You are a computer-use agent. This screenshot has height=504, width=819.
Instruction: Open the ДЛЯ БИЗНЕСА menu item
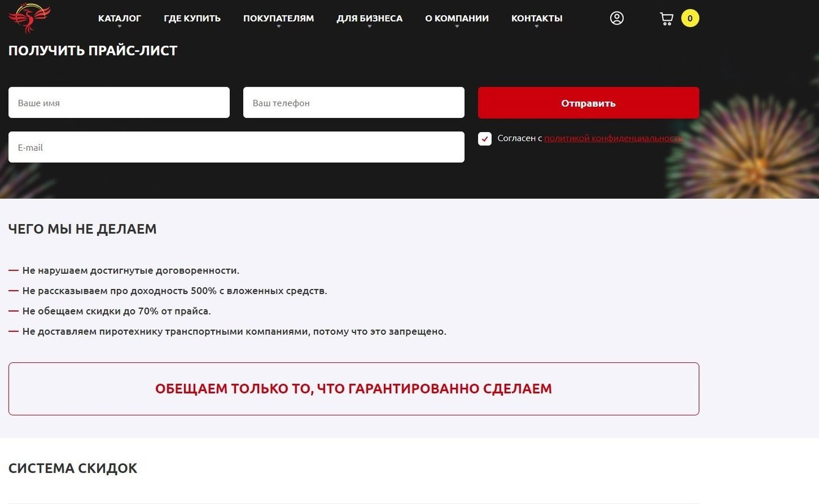pyautogui.click(x=370, y=18)
